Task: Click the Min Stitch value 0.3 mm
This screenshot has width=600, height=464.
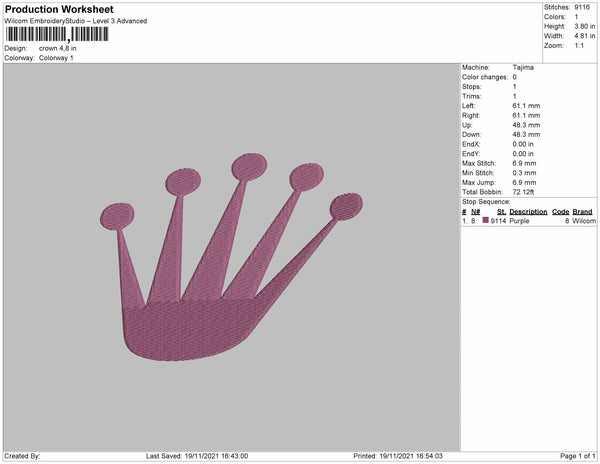Action: coord(524,173)
